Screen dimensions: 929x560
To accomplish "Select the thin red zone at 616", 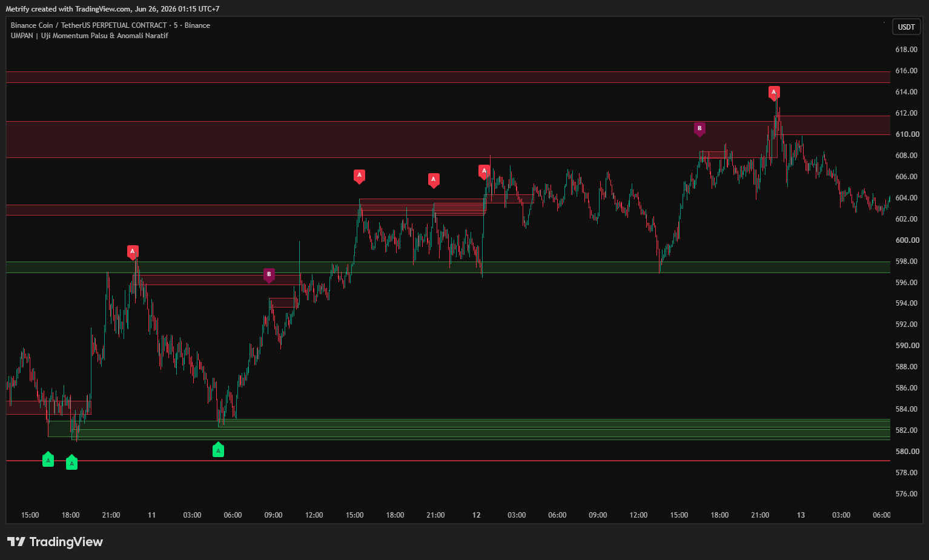I will point(448,77).
